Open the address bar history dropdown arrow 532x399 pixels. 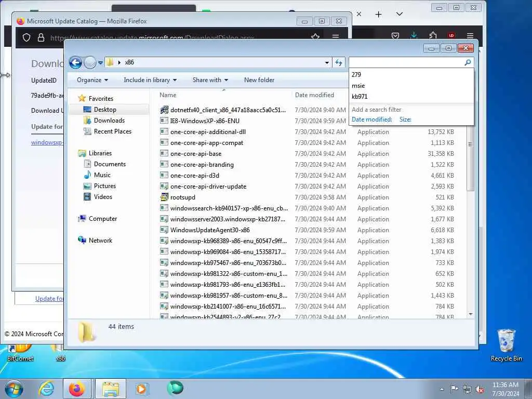[x=327, y=62]
